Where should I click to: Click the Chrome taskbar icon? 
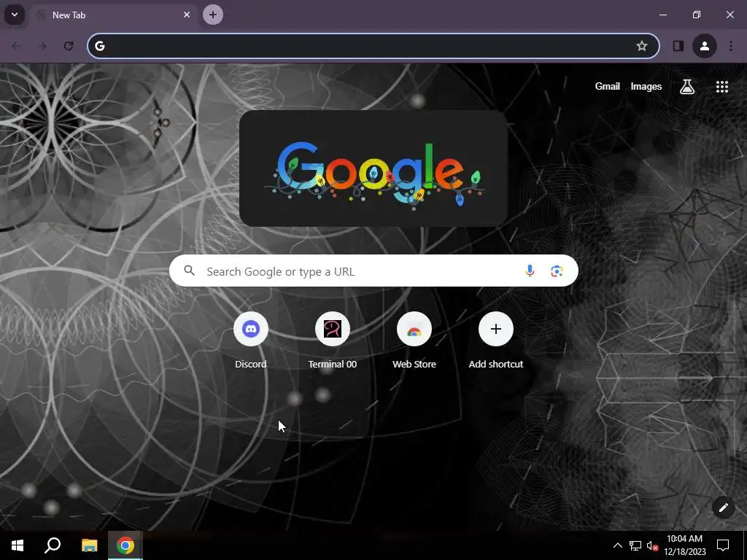(125, 545)
